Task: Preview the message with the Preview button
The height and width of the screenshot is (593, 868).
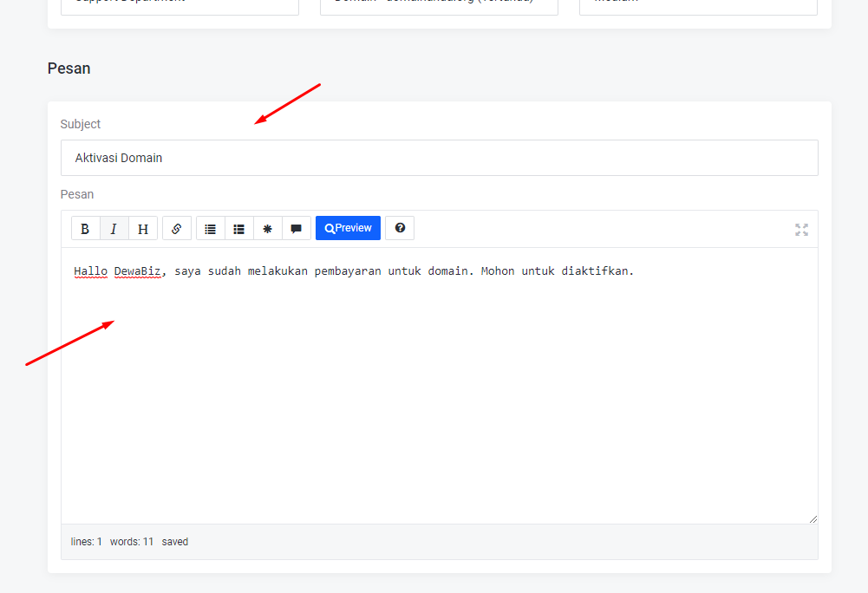Action: coord(348,228)
